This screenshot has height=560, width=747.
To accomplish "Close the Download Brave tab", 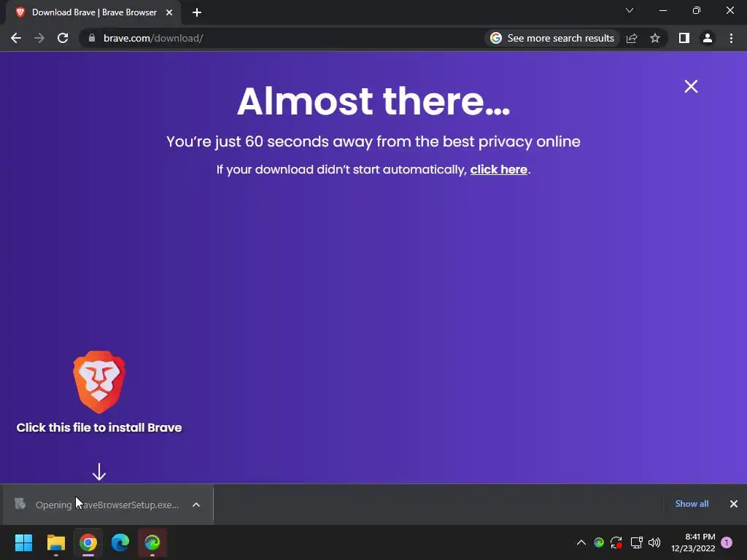I will click(x=169, y=12).
